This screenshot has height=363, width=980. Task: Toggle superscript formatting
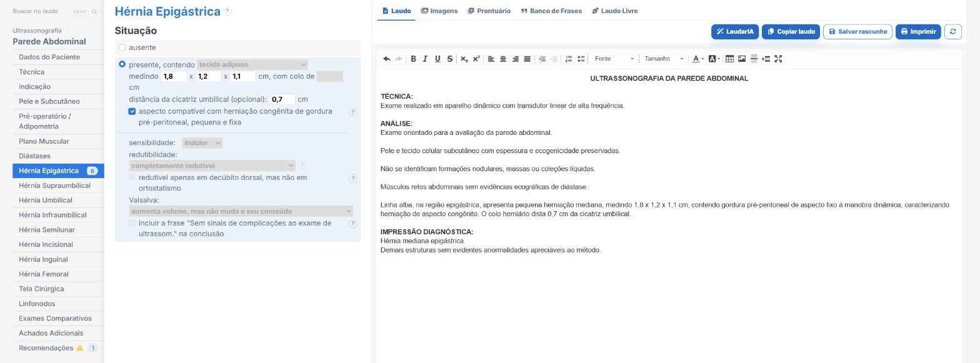(x=476, y=59)
